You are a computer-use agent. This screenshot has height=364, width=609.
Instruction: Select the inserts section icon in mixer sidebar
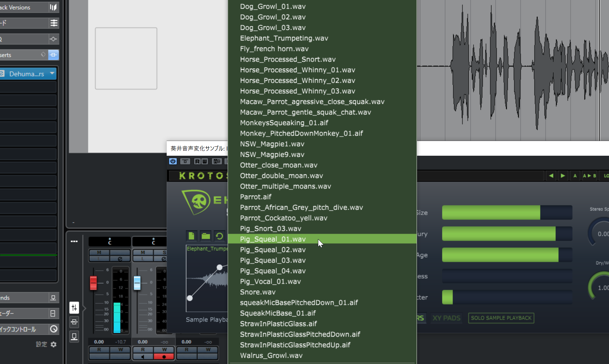tap(74, 322)
